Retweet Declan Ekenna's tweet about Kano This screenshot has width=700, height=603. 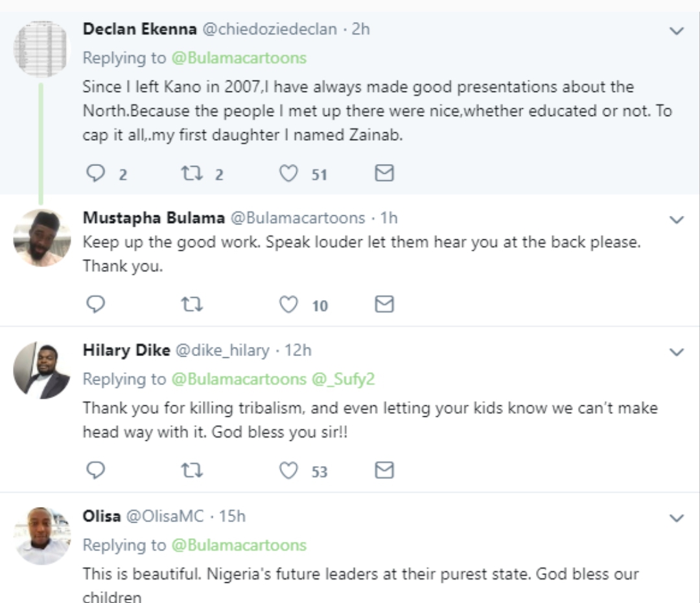coord(192,173)
